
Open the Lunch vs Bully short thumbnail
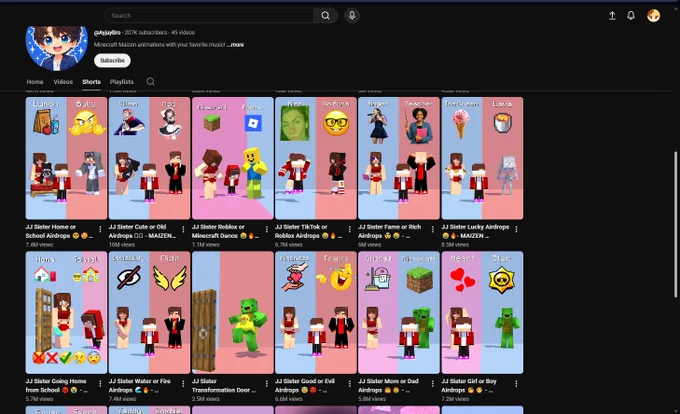click(66, 158)
